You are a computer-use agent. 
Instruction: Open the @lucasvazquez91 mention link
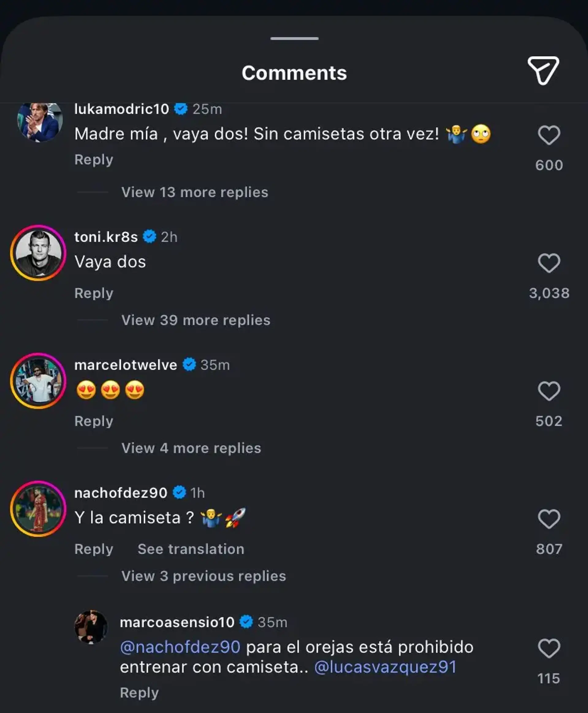point(385,667)
